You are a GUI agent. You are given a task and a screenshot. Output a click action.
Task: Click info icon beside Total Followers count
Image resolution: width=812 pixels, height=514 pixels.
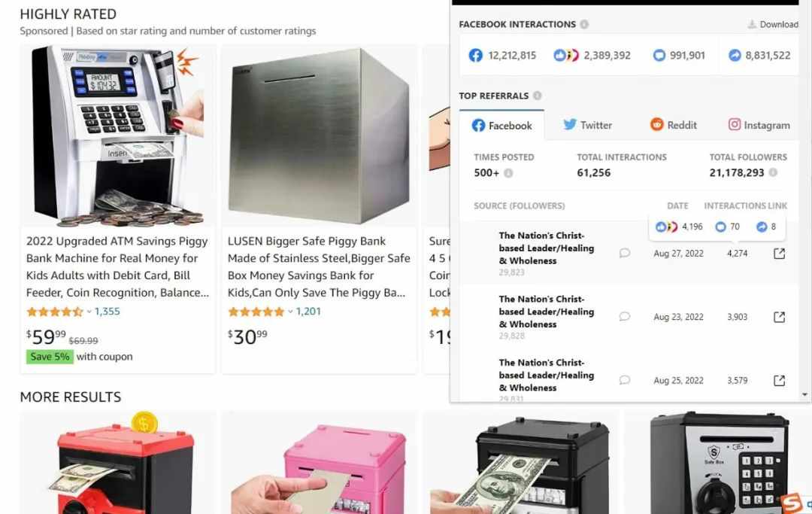point(773,172)
